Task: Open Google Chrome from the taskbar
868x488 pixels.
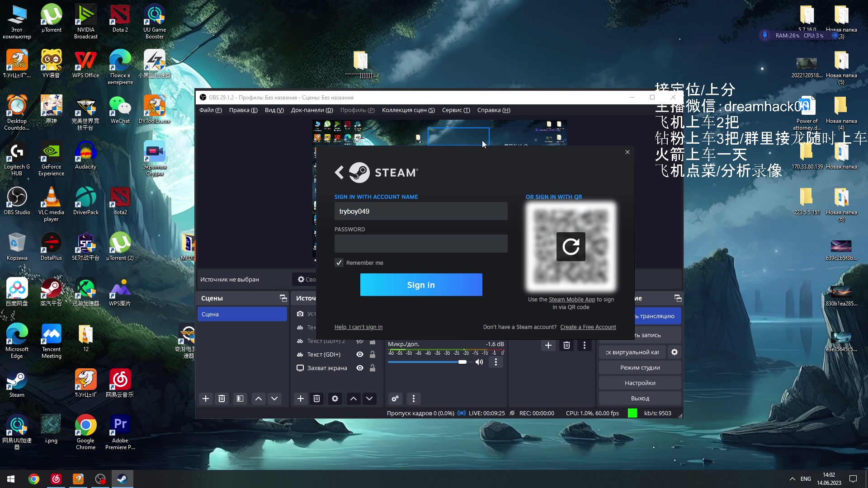Action: click(34, 479)
